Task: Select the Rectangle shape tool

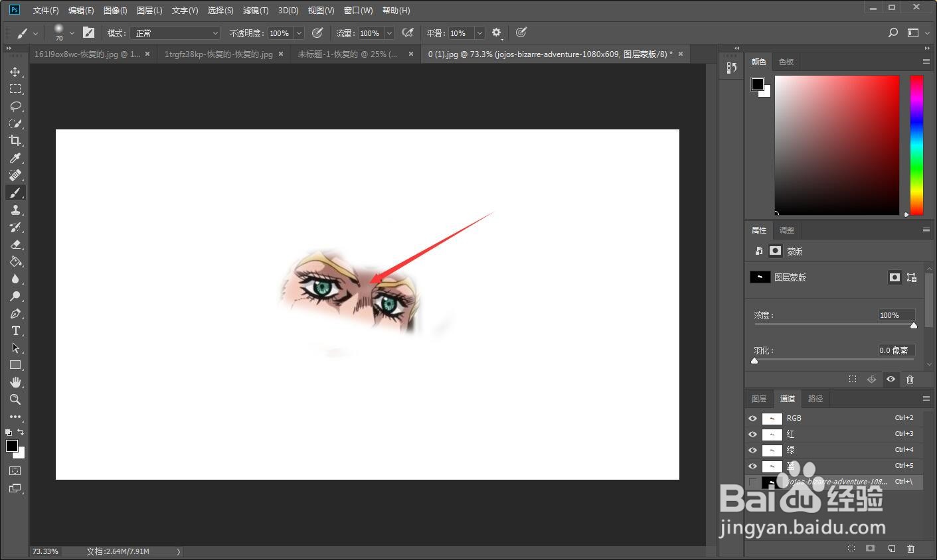Action: (x=15, y=365)
